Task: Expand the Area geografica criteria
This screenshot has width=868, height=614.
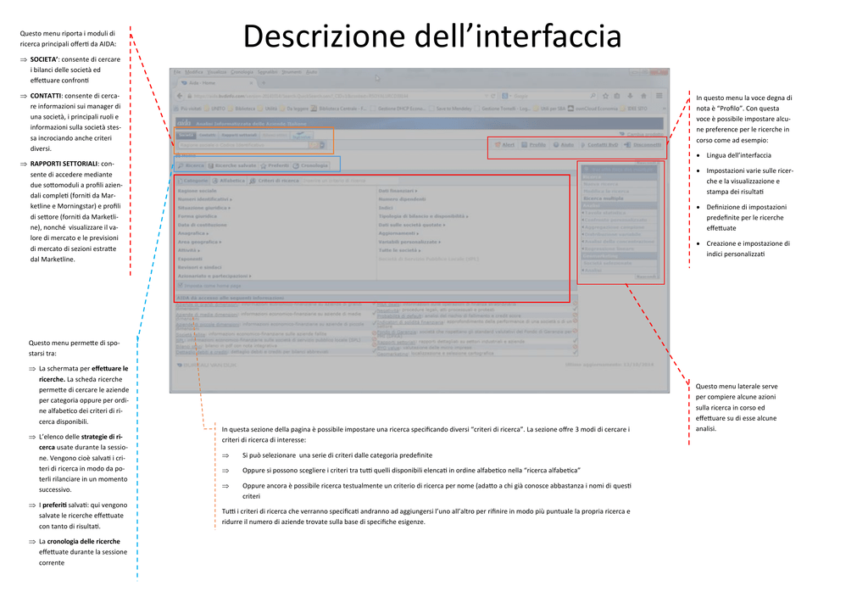Action: (199, 242)
